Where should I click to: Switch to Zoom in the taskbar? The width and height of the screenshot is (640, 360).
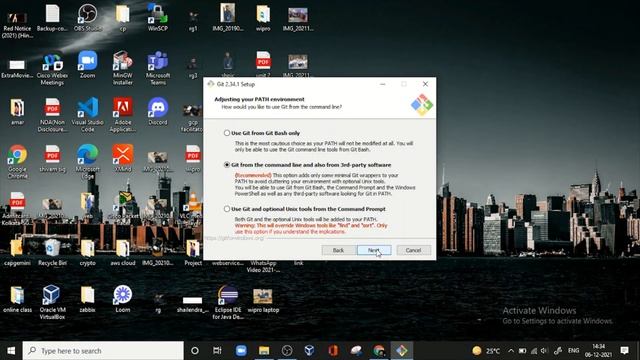tap(241, 351)
